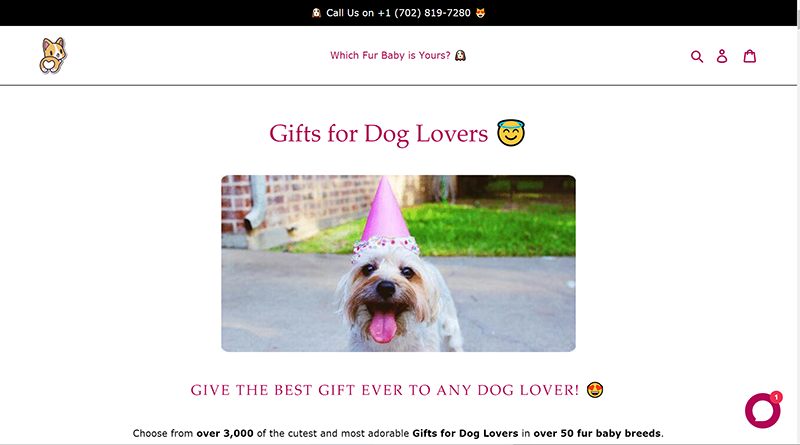The width and height of the screenshot is (800, 445).
Task: Click the Call Us phone number banner
Action: pos(398,13)
